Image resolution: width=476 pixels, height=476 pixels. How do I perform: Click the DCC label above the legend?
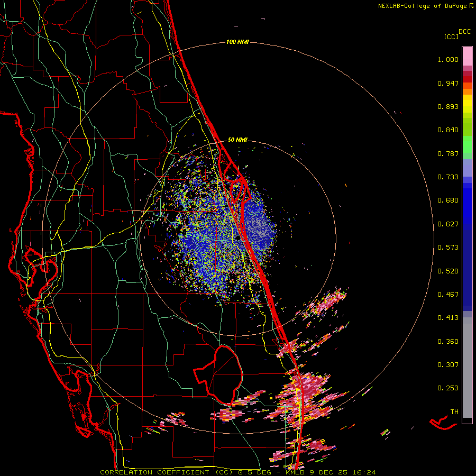(x=465, y=32)
